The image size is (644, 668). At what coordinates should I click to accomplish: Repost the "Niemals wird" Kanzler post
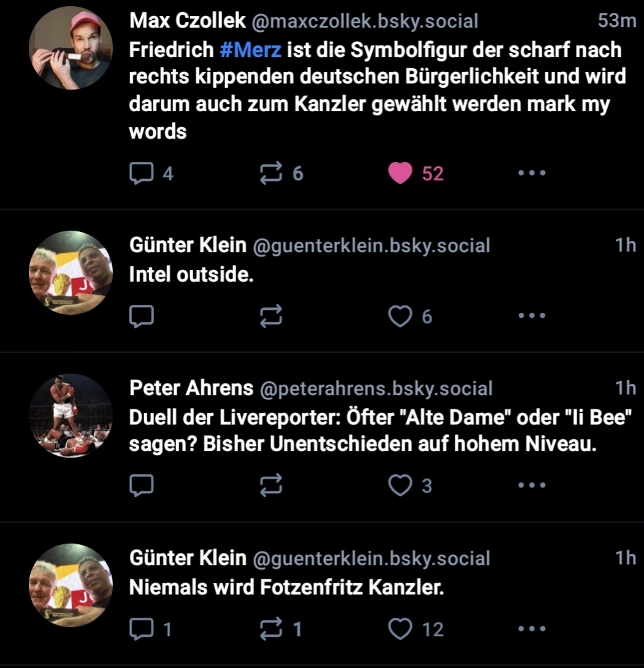[272, 629]
